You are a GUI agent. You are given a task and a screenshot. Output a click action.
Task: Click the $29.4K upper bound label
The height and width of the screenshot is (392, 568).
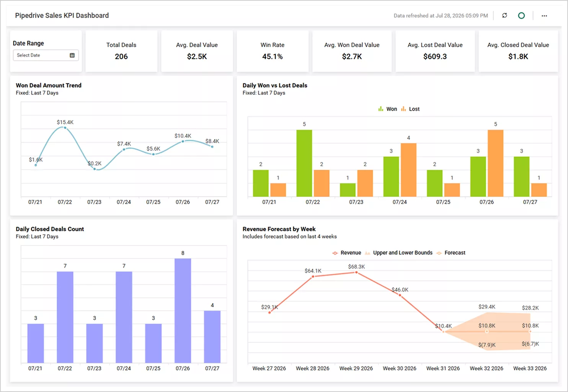pyautogui.click(x=487, y=307)
